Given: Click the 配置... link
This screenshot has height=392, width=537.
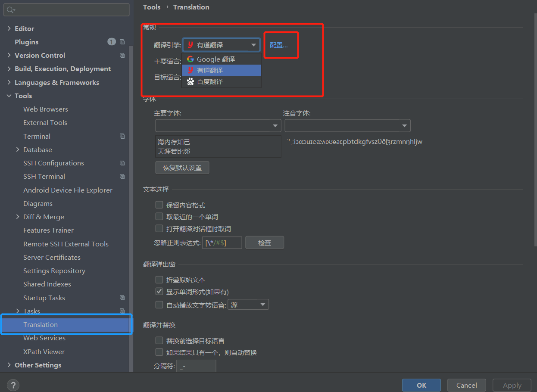Looking at the screenshot, I should (x=281, y=44).
